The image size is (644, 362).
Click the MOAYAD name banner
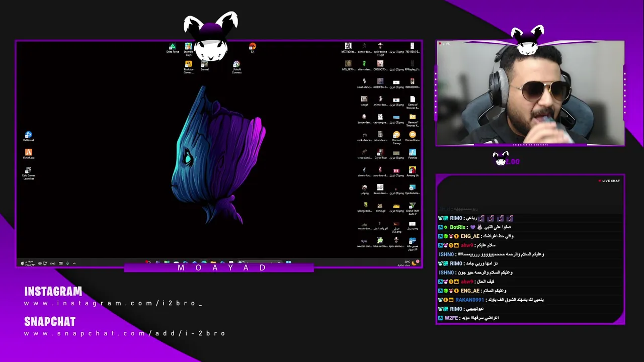click(219, 267)
